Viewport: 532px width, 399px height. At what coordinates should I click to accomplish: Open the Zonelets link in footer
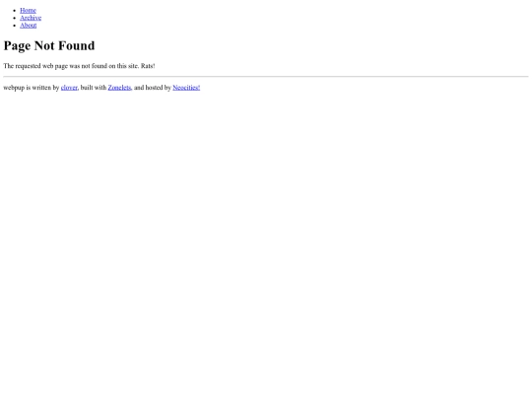point(119,88)
